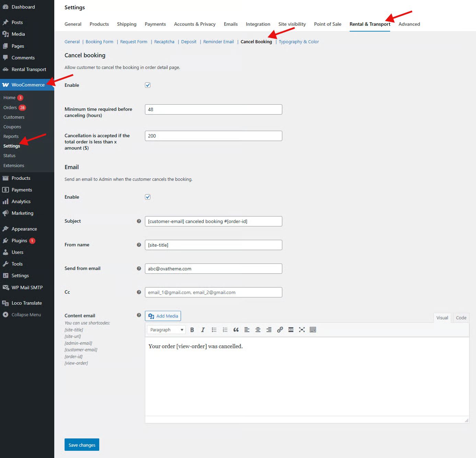Toggle bold formatting in the editor toolbar
This screenshot has height=458, width=476.
tap(192, 330)
